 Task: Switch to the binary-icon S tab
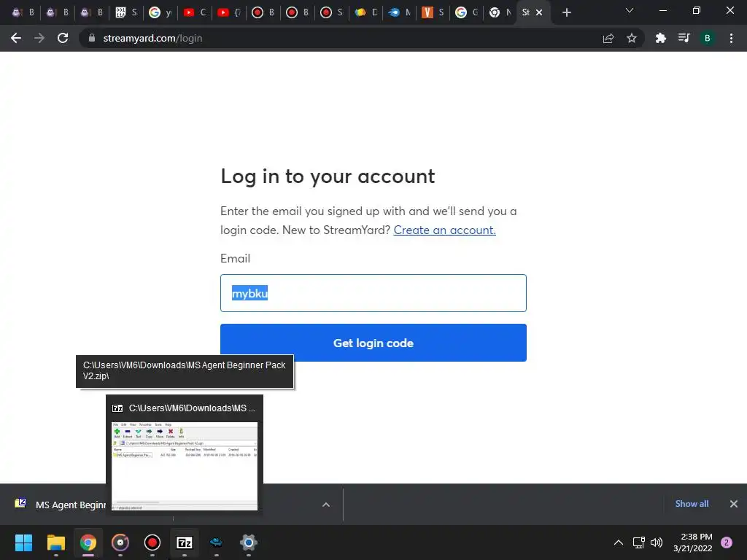pos(126,12)
